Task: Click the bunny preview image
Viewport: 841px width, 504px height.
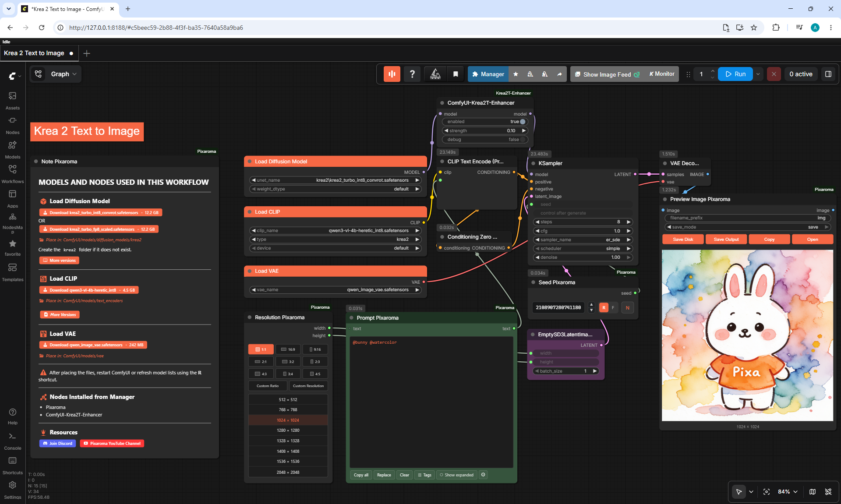Action: pos(747,335)
